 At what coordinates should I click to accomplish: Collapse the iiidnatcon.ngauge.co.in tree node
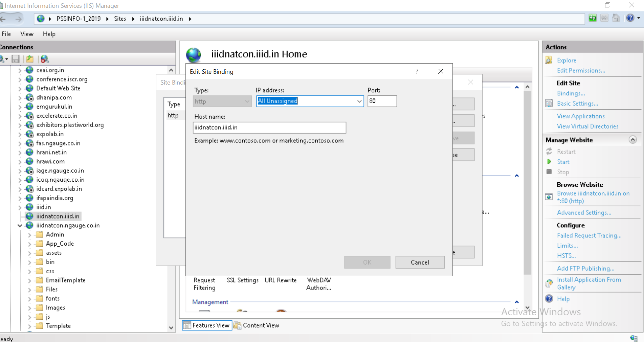click(x=20, y=226)
